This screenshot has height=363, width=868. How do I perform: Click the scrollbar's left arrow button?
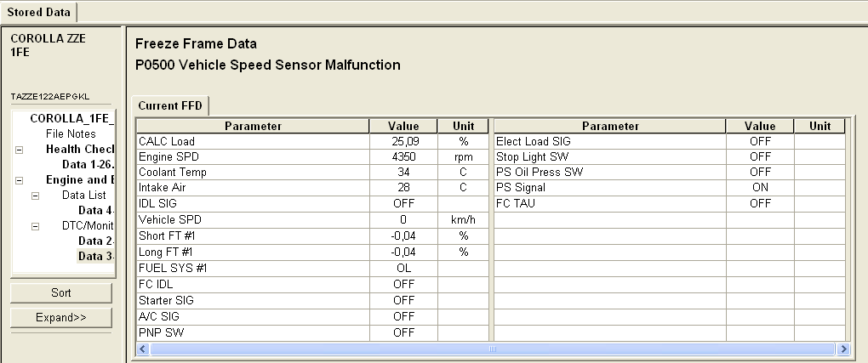pos(144,349)
